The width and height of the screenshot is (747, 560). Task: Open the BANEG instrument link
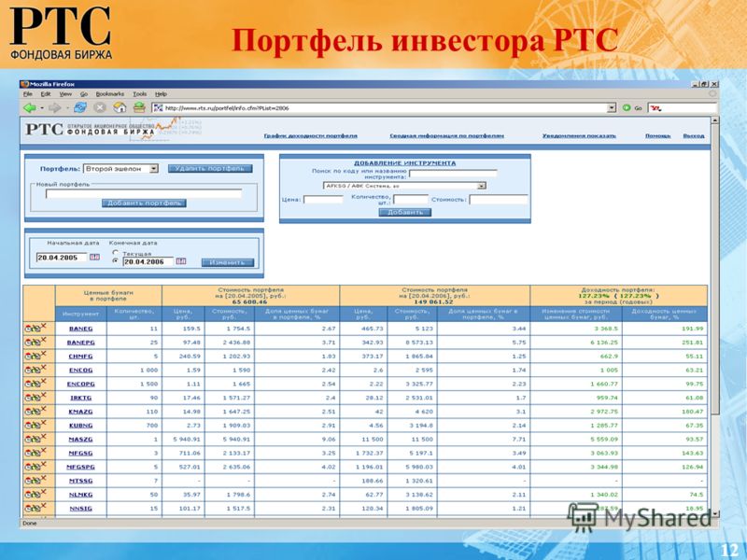tap(80, 329)
